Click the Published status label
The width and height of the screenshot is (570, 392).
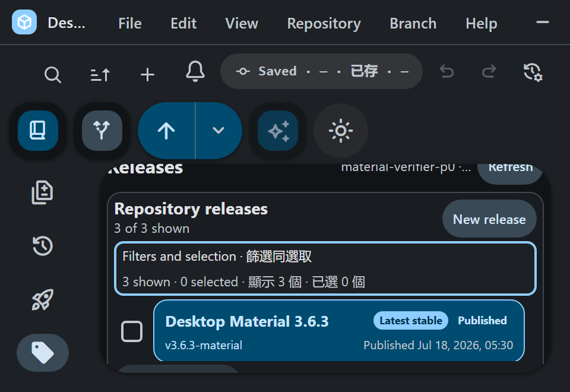click(x=482, y=320)
